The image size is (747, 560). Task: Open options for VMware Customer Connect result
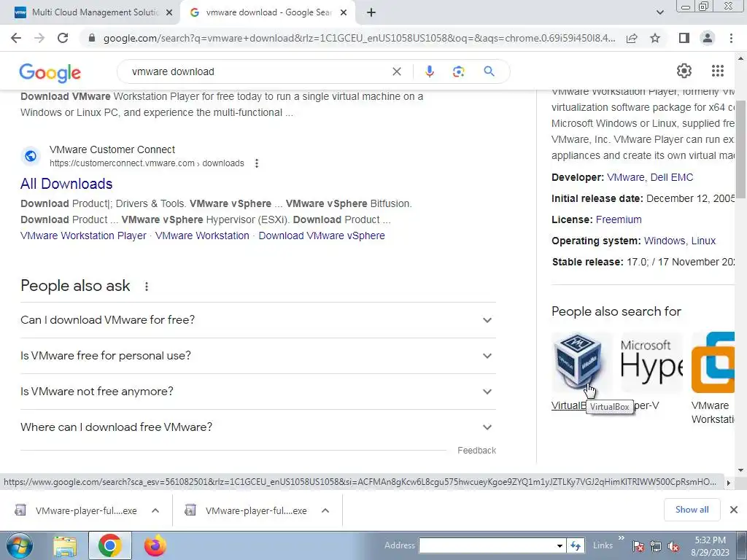coord(256,163)
